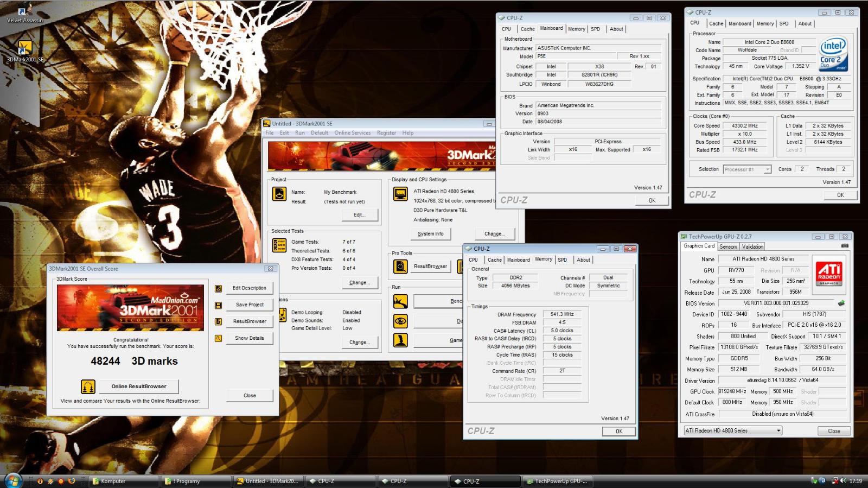Click the Benchmark run icon in the Run section
The height and width of the screenshot is (488, 868).
coord(400,301)
